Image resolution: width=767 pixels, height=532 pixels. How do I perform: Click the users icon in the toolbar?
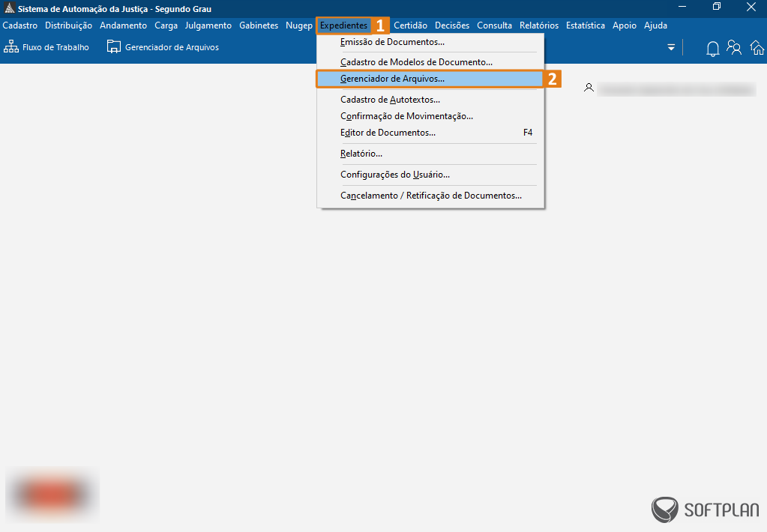point(734,49)
